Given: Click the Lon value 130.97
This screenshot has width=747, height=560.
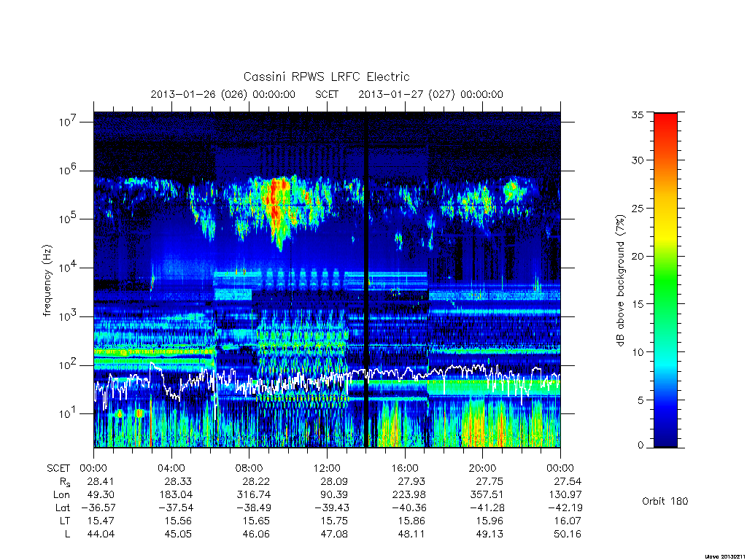Looking at the screenshot, I should (x=565, y=495).
